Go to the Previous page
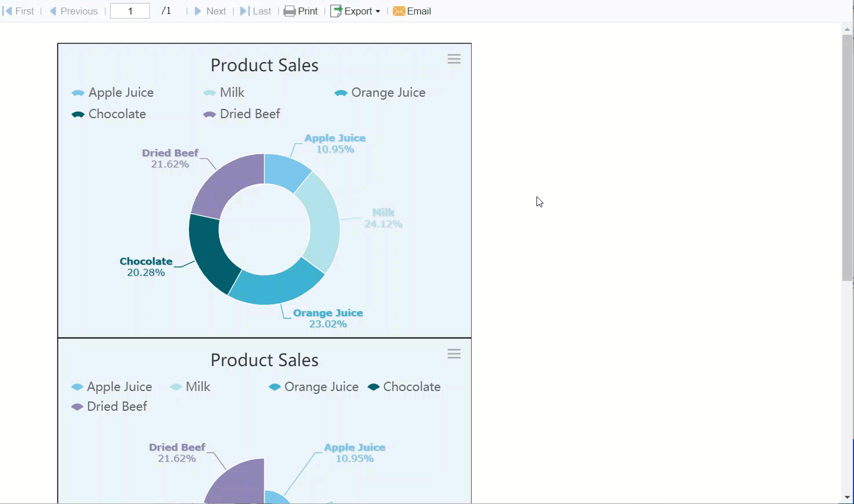854x504 pixels. point(74,11)
